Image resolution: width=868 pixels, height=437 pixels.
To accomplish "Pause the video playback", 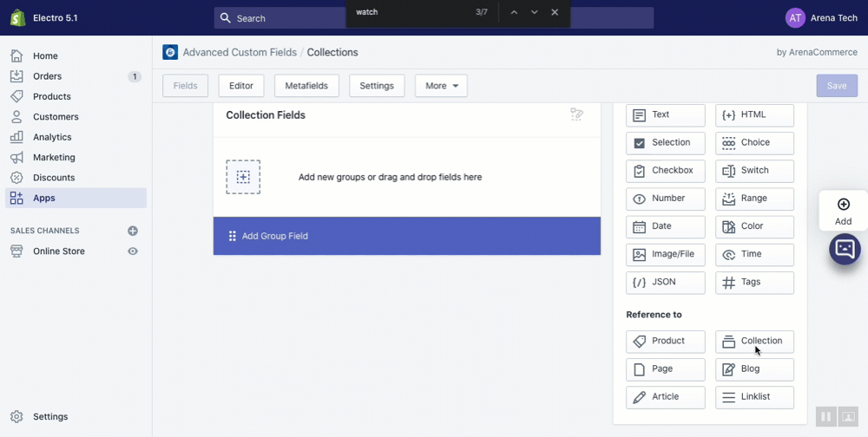I will click(x=825, y=416).
